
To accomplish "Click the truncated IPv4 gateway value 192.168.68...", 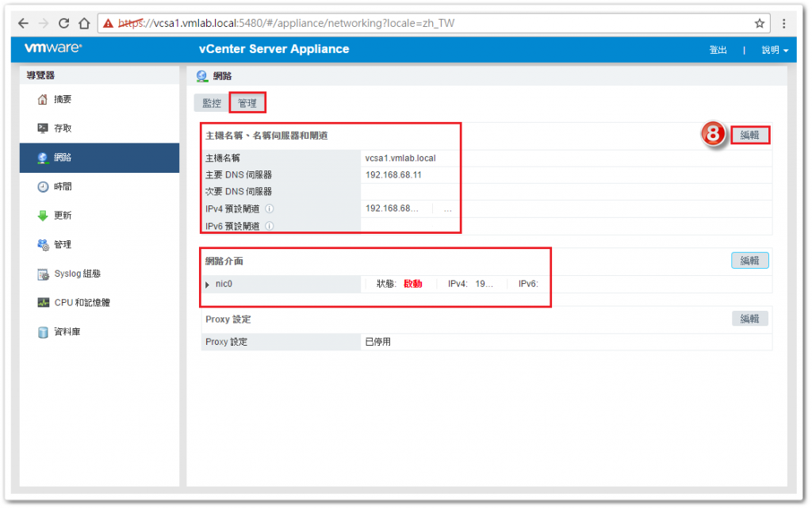I will point(392,209).
